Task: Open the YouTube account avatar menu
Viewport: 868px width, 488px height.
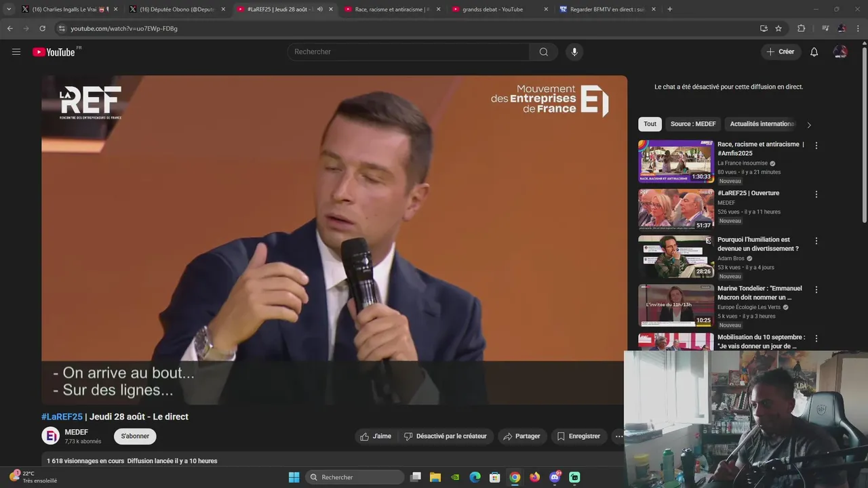Action: [840, 52]
